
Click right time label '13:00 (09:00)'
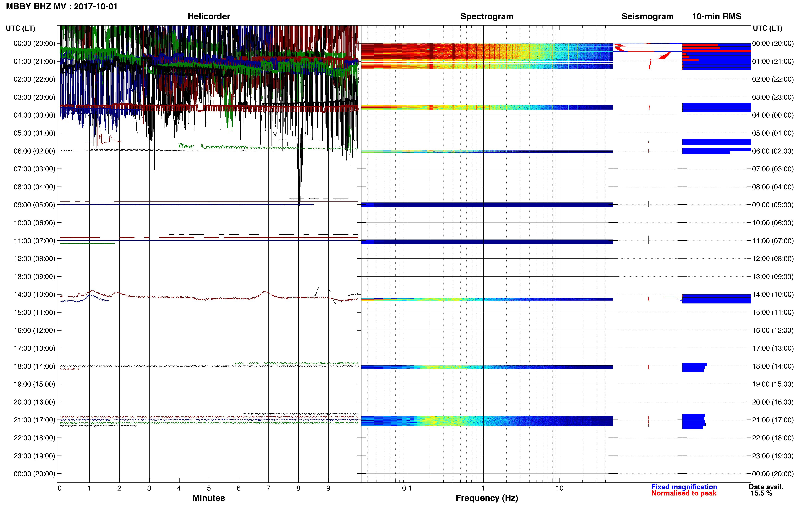click(x=773, y=277)
